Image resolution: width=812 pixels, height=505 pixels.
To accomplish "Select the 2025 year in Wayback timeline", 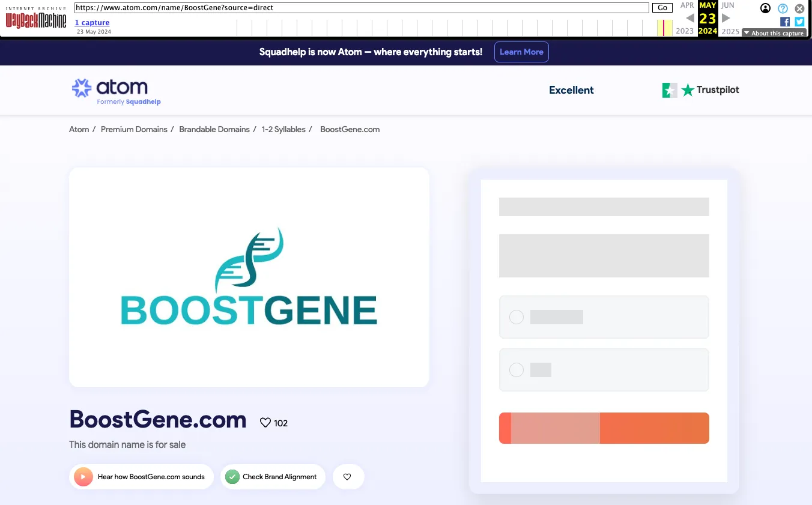I will click(x=730, y=31).
